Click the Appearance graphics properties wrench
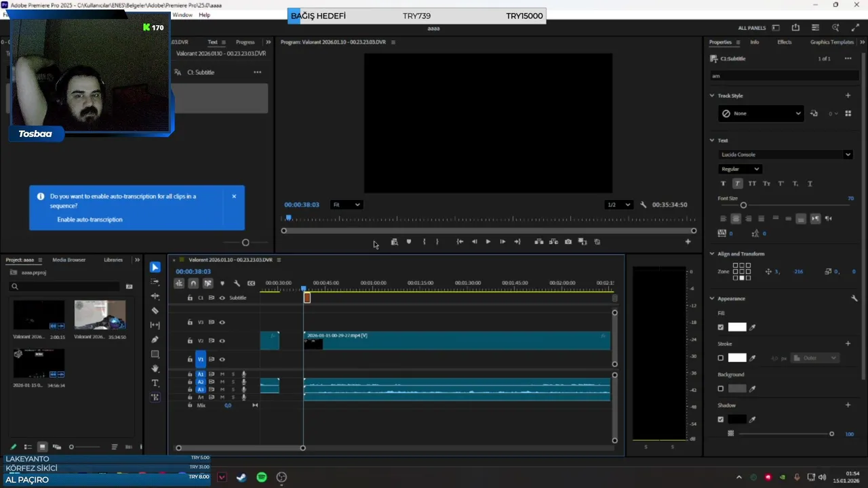The height and width of the screenshot is (488, 868). click(x=854, y=298)
